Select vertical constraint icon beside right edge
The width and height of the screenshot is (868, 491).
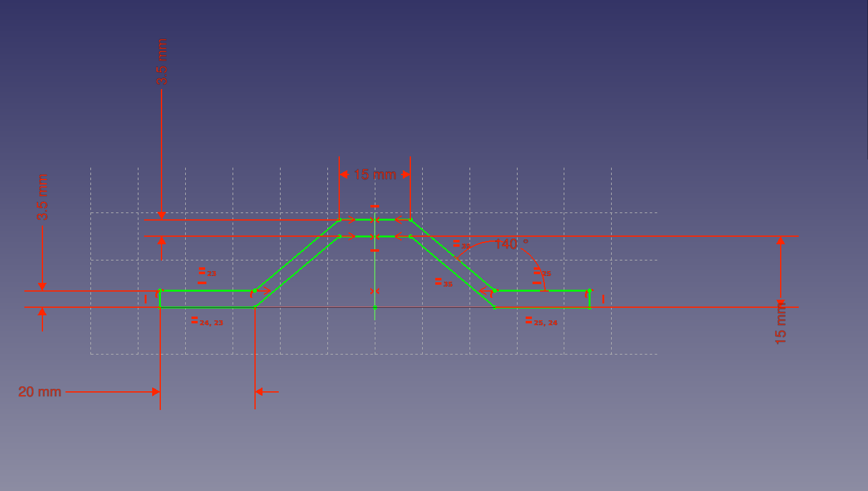[x=603, y=299]
